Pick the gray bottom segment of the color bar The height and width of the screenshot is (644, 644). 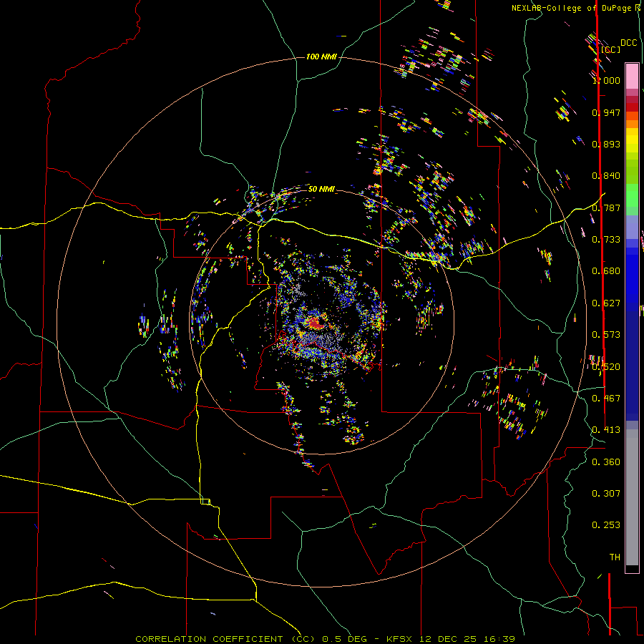click(632, 497)
